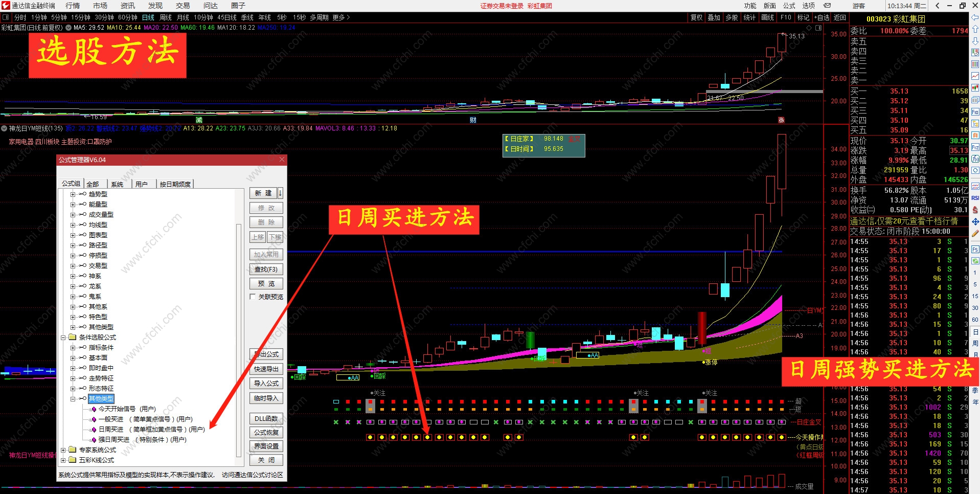Click the 复权 toolbar item
This screenshot has height=494, width=980.
pyautogui.click(x=696, y=17)
